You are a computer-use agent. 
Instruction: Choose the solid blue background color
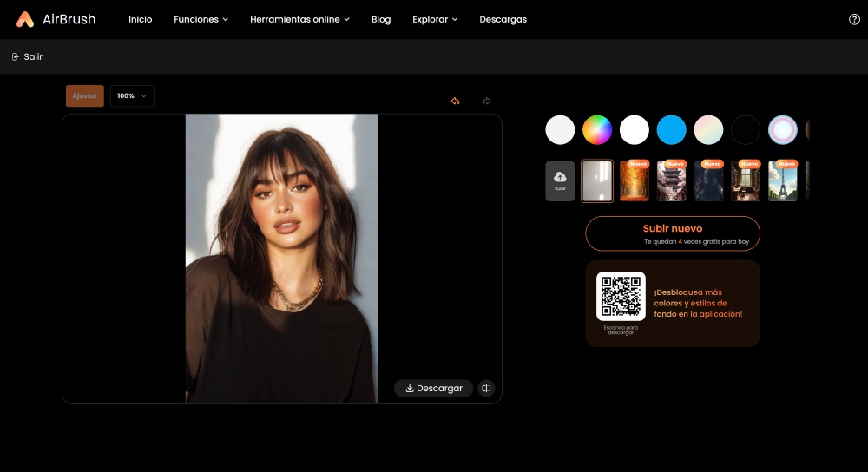point(671,130)
